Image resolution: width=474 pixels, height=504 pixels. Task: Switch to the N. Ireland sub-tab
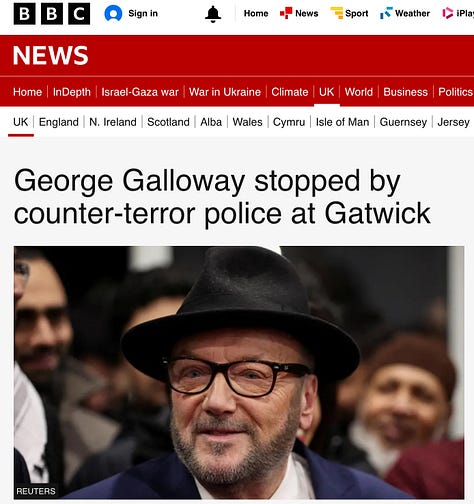(113, 122)
